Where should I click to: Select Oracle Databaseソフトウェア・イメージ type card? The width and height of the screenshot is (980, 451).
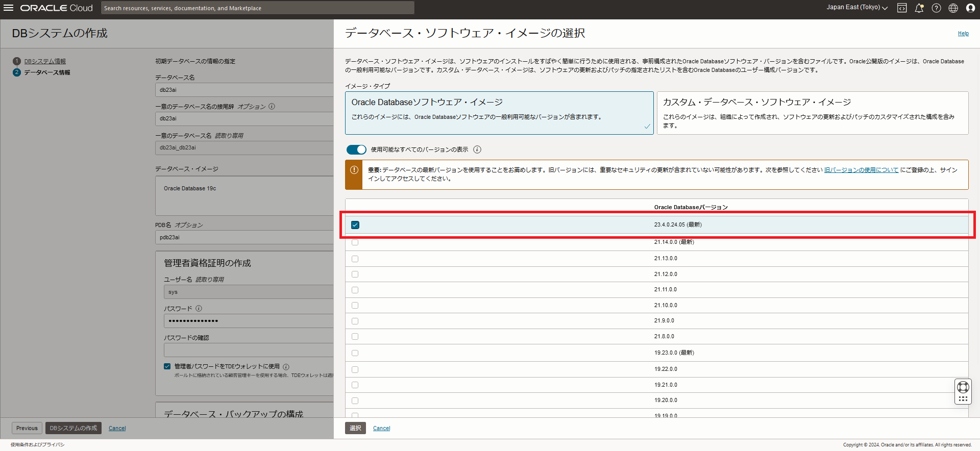pyautogui.click(x=499, y=113)
